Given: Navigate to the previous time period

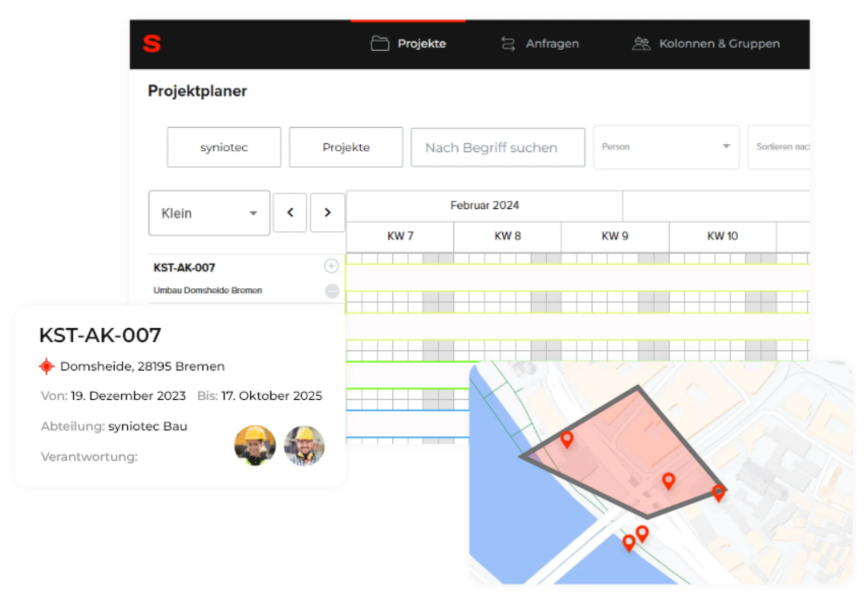Looking at the screenshot, I should [290, 212].
